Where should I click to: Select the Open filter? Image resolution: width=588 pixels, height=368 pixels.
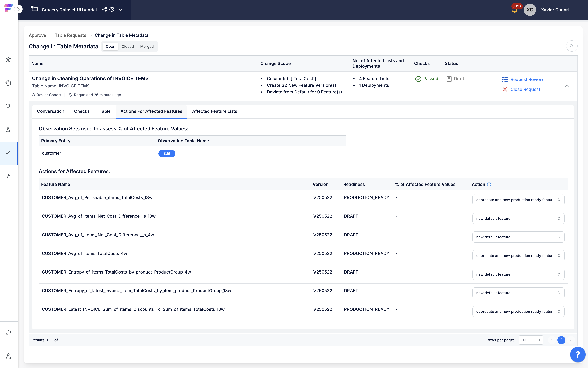tap(110, 46)
